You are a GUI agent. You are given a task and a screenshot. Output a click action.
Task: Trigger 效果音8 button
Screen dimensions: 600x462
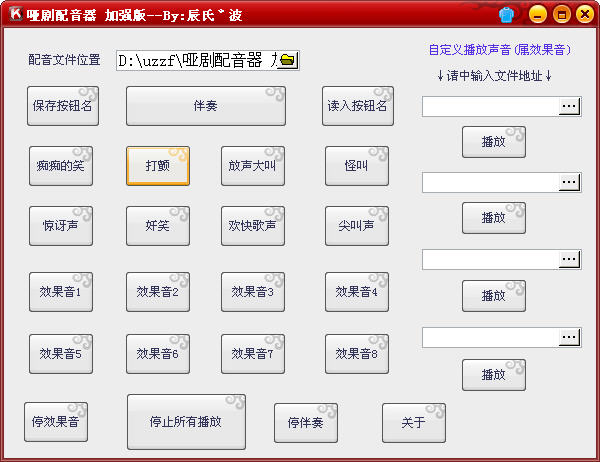pyautogui.click(x=357, y=354)
